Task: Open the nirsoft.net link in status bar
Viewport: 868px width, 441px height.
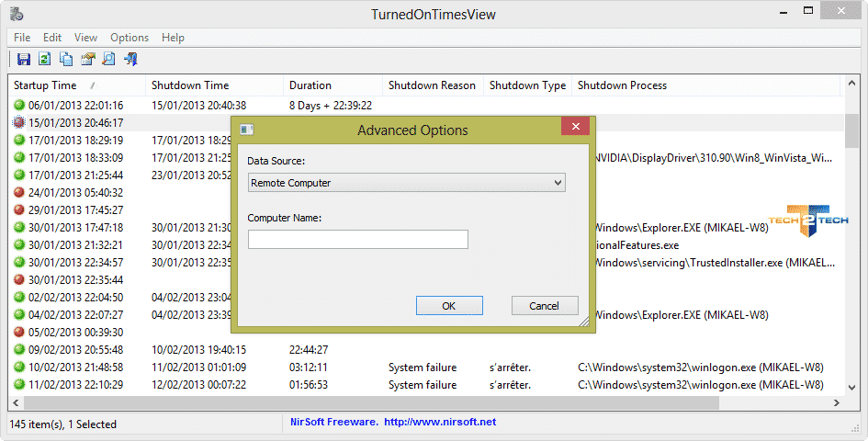Action: click(440, 422)
